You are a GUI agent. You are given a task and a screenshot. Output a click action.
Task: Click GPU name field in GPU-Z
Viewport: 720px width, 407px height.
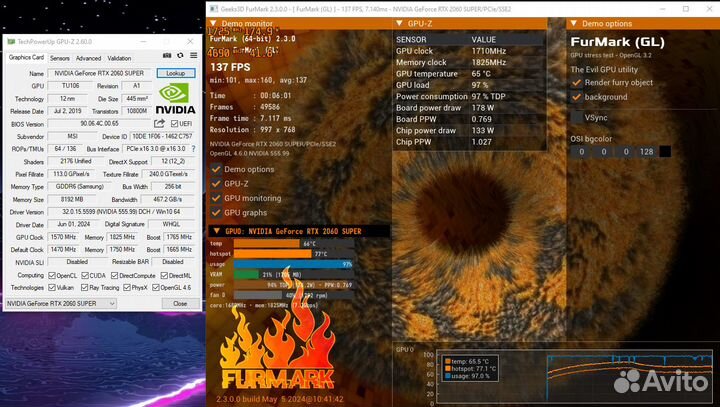pyautogui.click(x=99, y=73)
